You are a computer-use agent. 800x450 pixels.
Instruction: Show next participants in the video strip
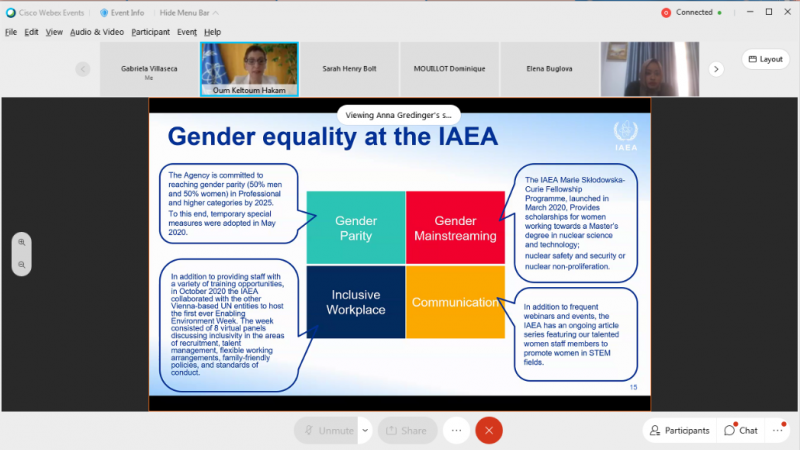tap(716, 69)
